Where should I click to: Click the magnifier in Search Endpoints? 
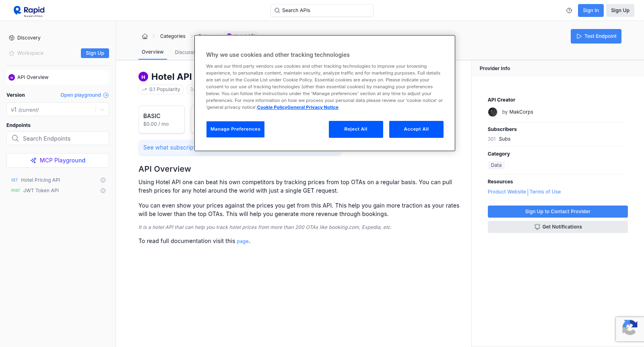pyautogui.click(x=15, y=138)
